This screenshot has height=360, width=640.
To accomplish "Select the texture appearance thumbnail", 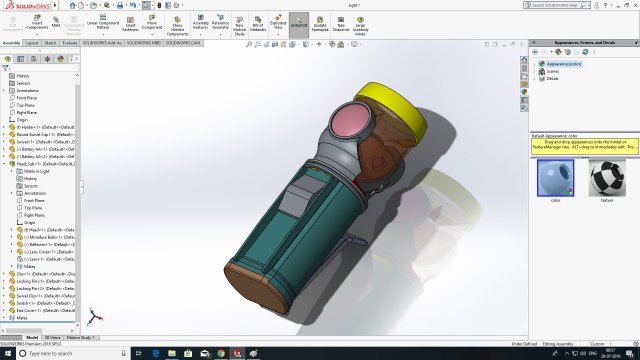I will pos(607,178).
